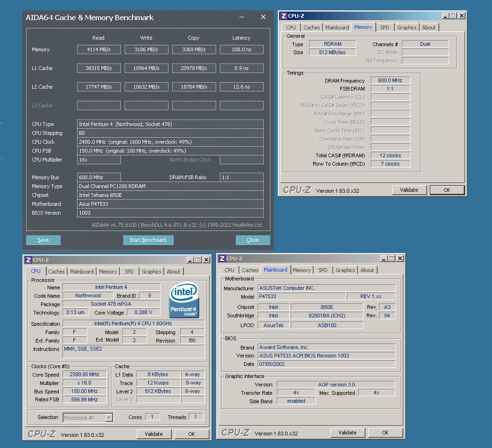This screenshot has width=492, height=448.
Task: Click the Memory Latency value 108.0 ns
Action: (x=242, y=49)
